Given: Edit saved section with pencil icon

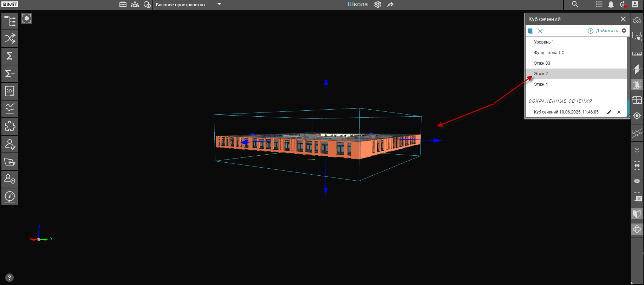Looking at the screenshot, I should [x=609, y=112].
